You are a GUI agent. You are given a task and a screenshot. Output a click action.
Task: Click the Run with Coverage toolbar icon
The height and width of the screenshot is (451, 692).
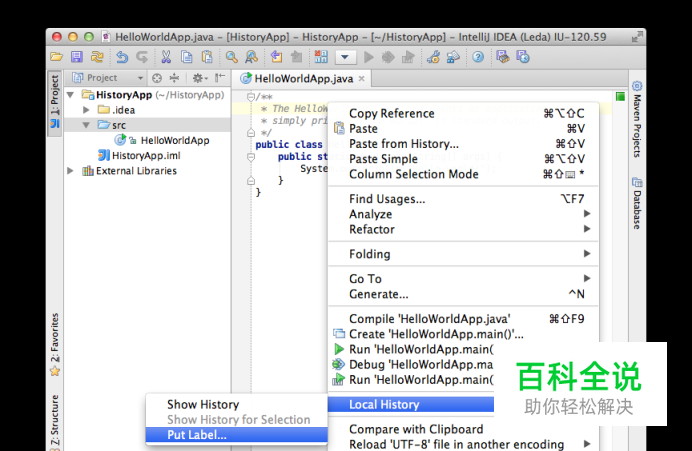coord(408,57)
